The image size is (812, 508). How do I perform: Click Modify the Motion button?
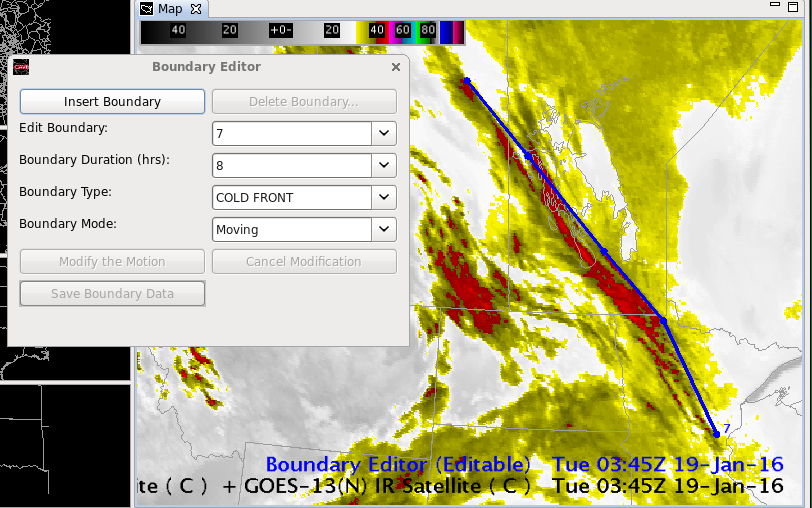tap(112, 262)
